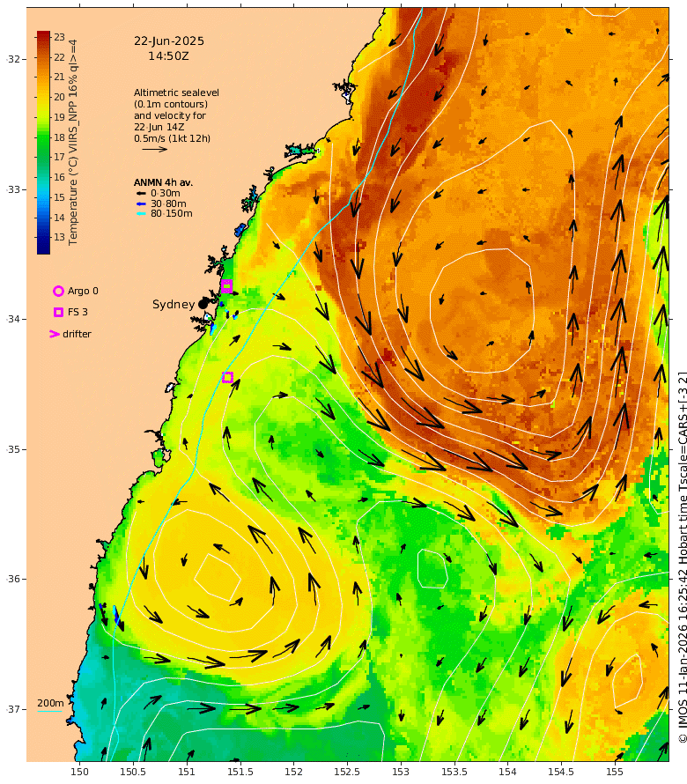Image resolution: width=687 pixels, height=784 pixels.
Task: Click the colorbar tick label "23"
Action: pyautogui.click(x=60, y=37)
